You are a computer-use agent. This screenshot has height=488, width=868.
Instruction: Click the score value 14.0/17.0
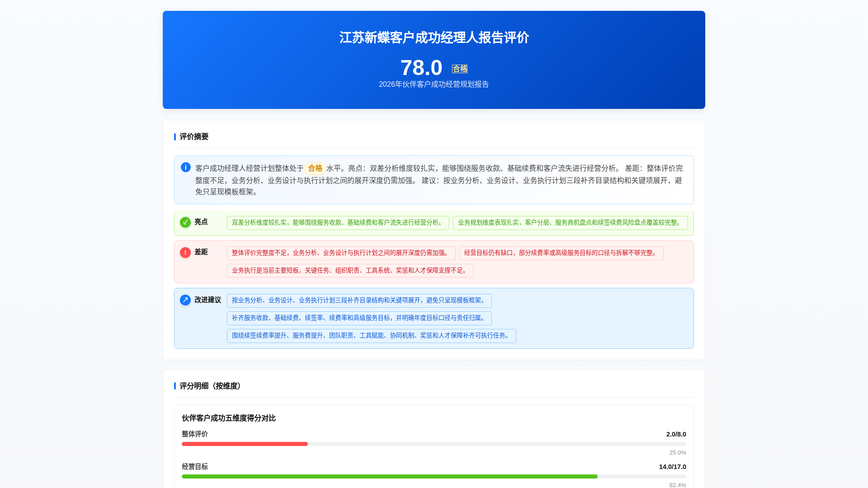pyautogui.click(x=673, y=467)
